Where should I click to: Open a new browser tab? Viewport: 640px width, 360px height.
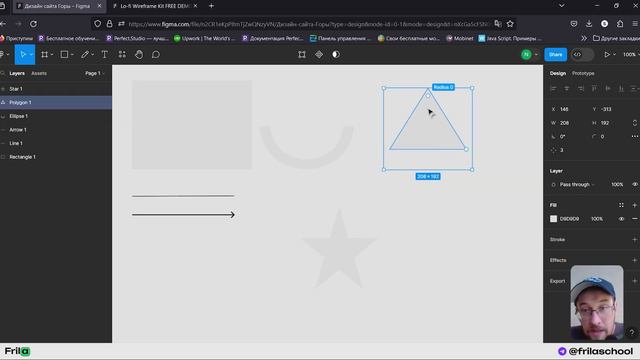[211, 6]
